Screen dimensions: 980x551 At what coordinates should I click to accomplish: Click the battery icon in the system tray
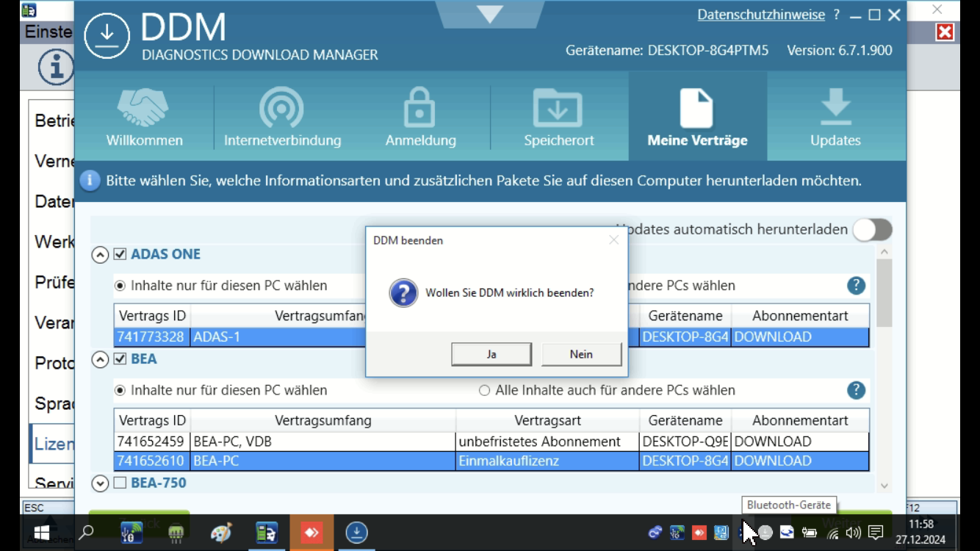pyautogui.click(x=809, y=533)
